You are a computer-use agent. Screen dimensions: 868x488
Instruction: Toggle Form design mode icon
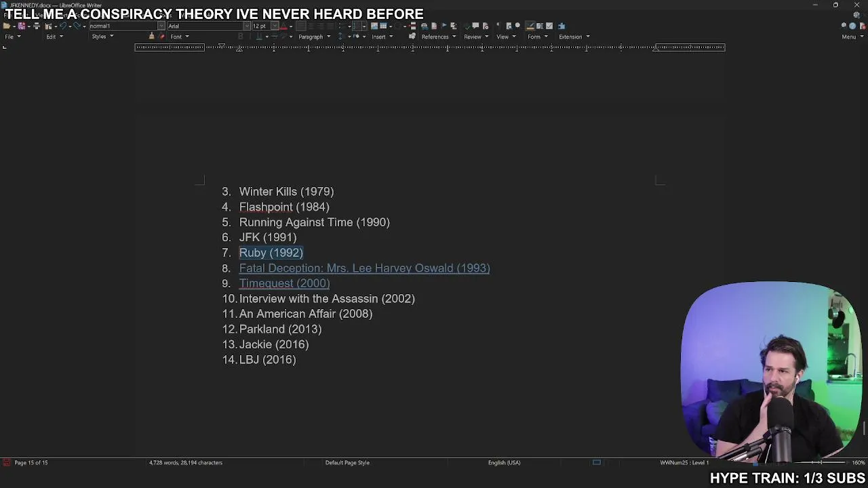coord(530,26)
